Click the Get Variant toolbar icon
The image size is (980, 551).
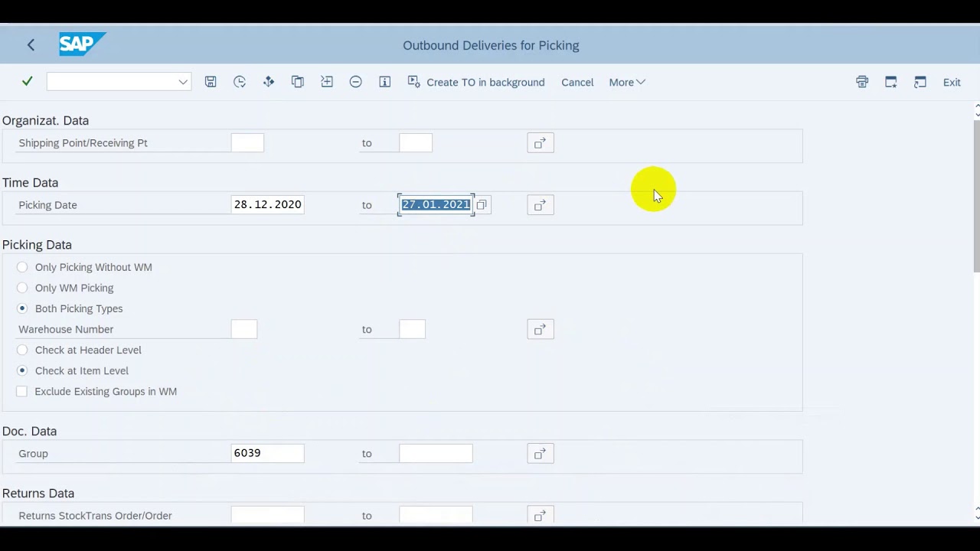tap(269, 82)
